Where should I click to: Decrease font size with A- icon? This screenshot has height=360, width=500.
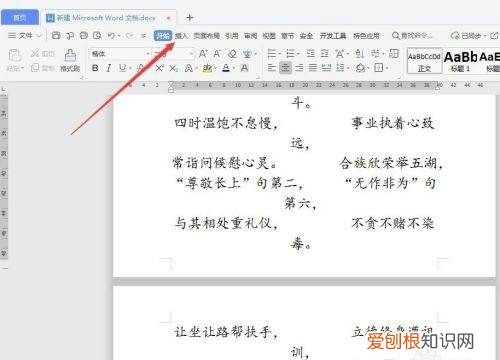[x=217, y=54]
